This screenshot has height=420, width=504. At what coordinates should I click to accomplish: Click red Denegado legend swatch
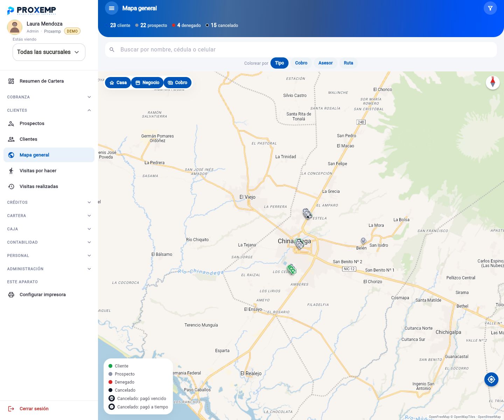111,382
